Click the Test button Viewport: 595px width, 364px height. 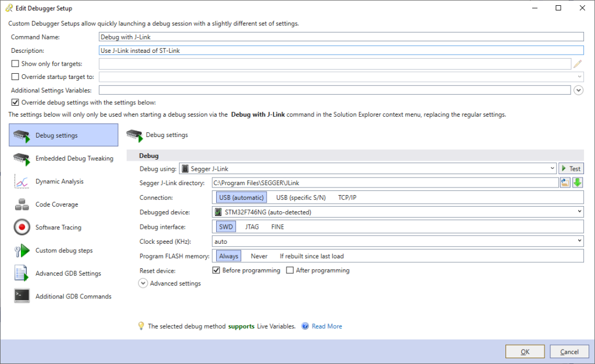pos(571,169)
